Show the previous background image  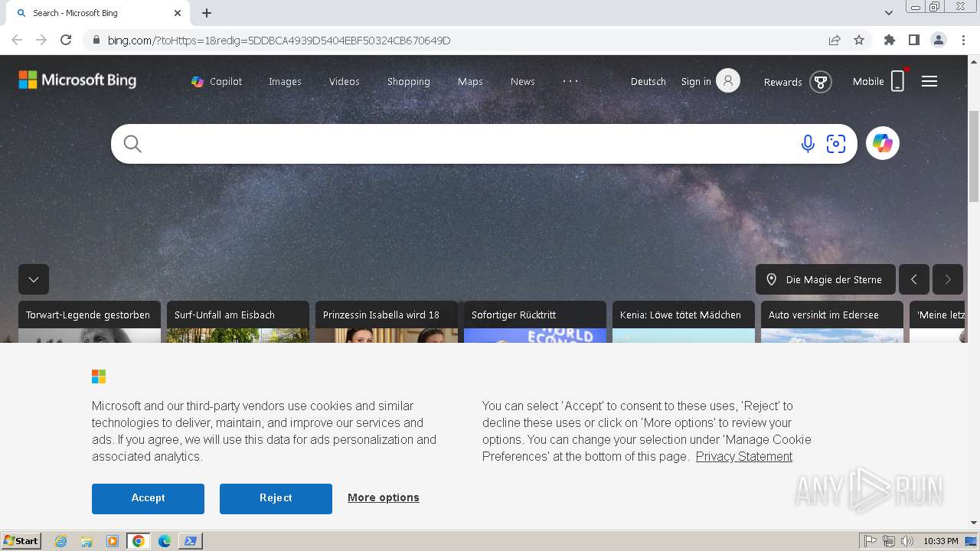tap(914, 279)
